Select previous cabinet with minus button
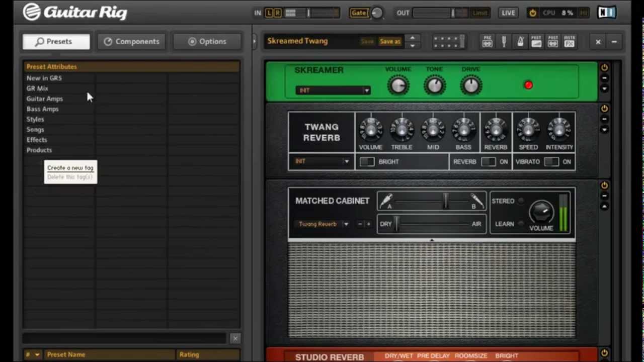 pos(360,224)
